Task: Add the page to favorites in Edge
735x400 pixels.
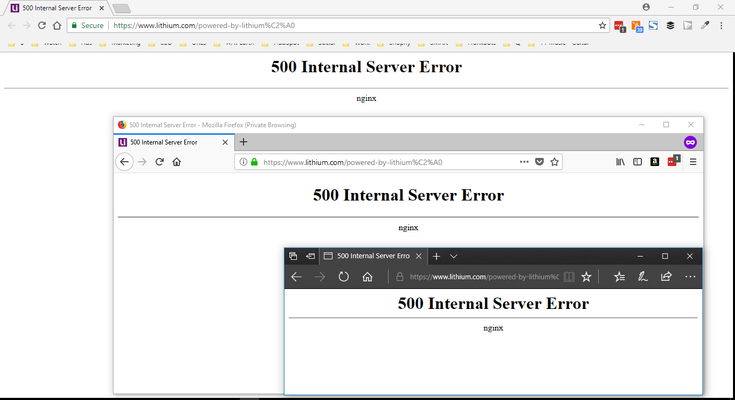Action: [586, 277]
